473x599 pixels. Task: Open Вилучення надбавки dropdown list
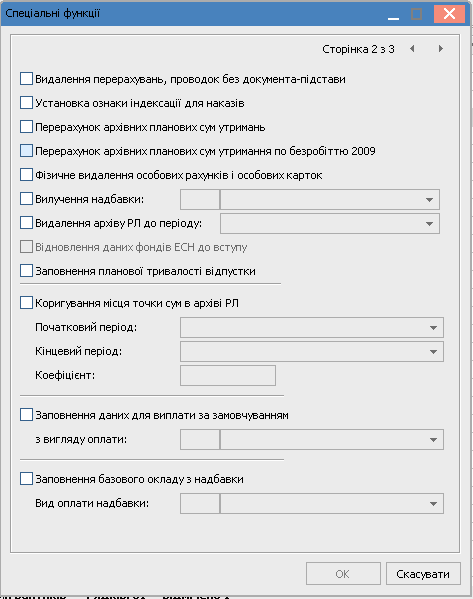click(429, 199)
